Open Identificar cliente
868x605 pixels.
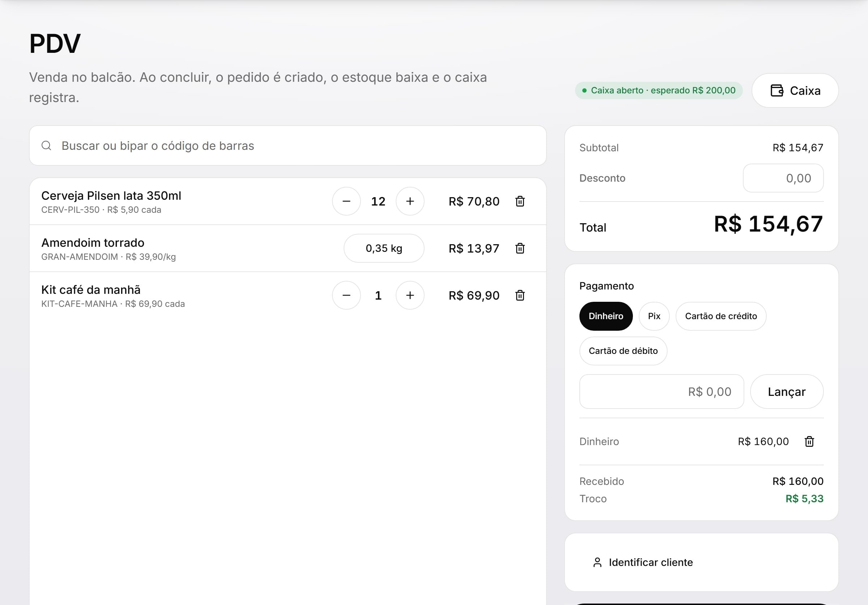coord(643,562)
